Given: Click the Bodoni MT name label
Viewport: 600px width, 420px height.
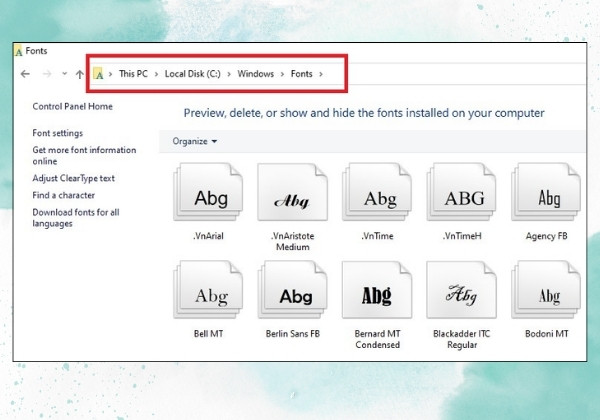Looking at the screenshot, I should coord(546,334).
